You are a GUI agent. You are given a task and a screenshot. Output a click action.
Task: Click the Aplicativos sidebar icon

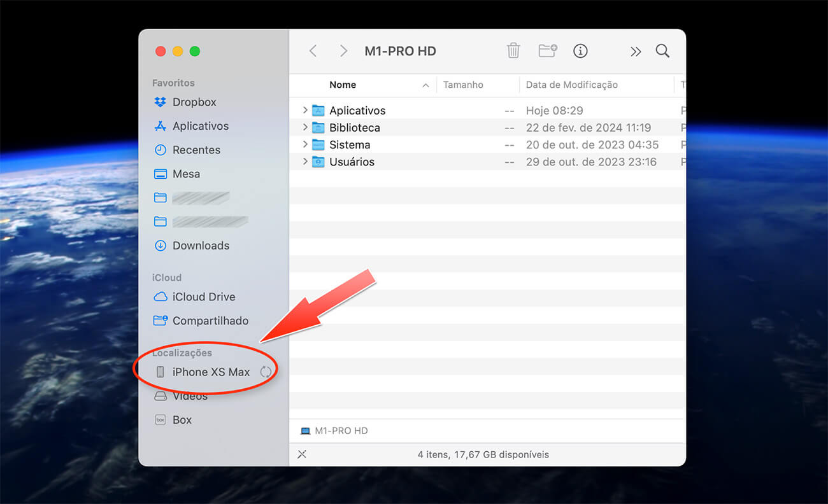(161, 126)
